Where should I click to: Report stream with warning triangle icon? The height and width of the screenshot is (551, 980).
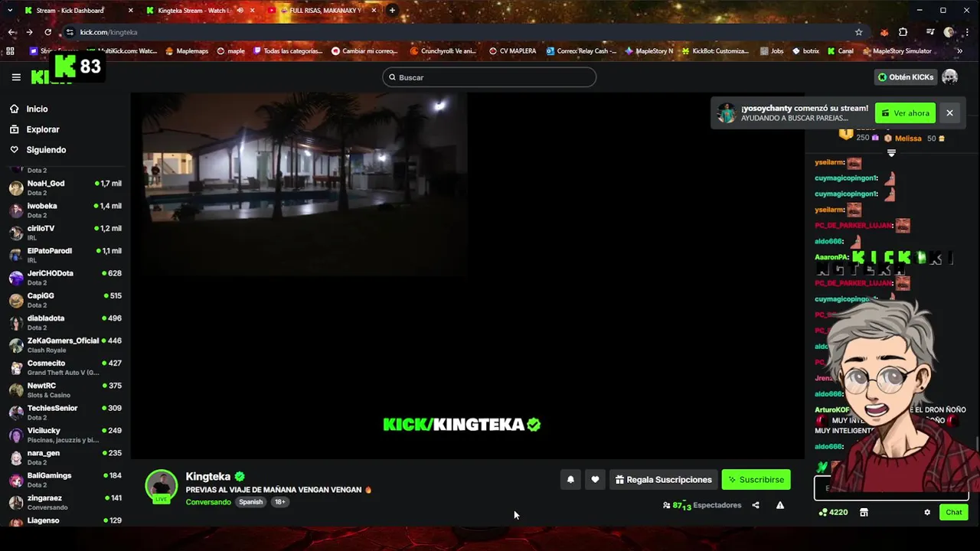(x=780, y=505)
